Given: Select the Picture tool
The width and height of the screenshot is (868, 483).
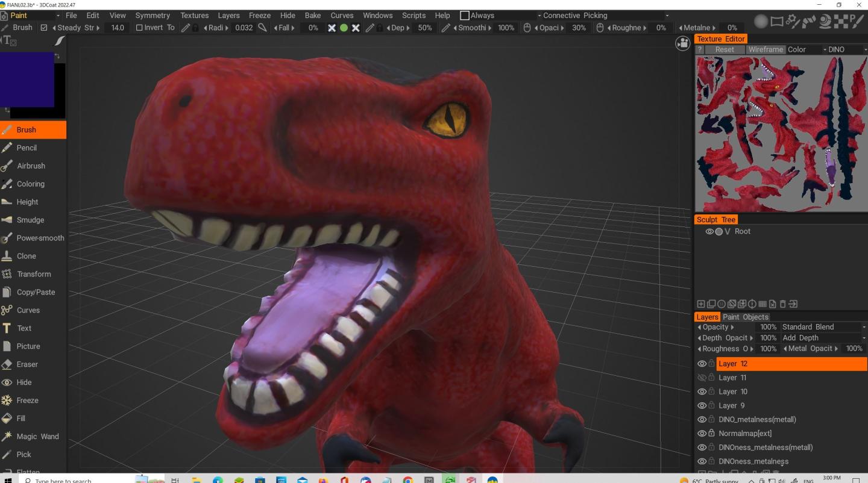Looking at the screenshot, I should point(33,346).
